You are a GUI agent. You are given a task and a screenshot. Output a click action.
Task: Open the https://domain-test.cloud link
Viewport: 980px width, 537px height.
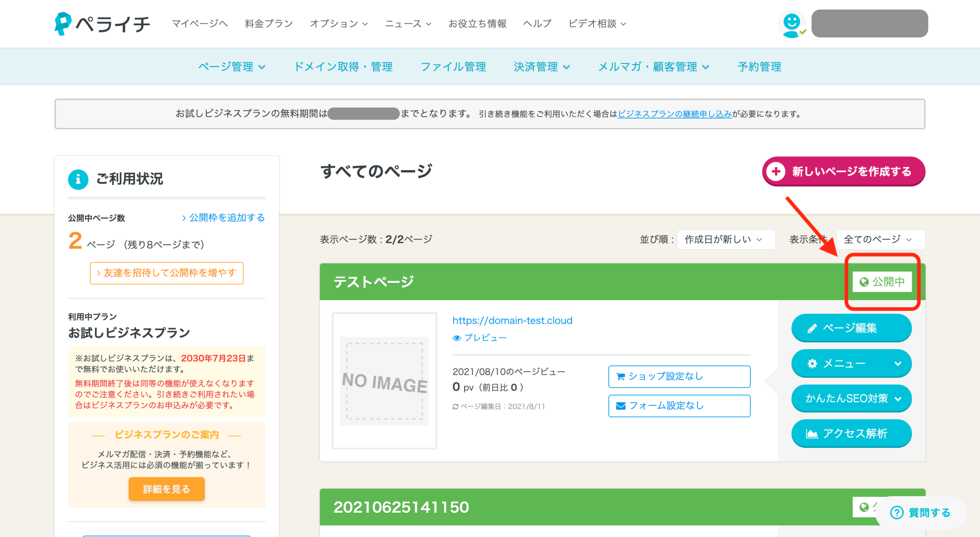(512, 320)
